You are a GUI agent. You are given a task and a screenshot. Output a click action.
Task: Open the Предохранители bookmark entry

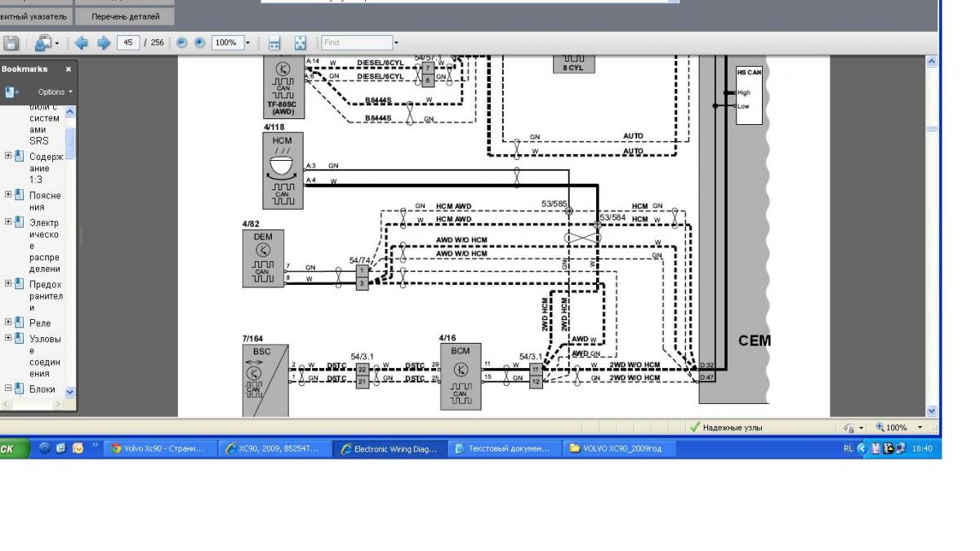[45, 296]
